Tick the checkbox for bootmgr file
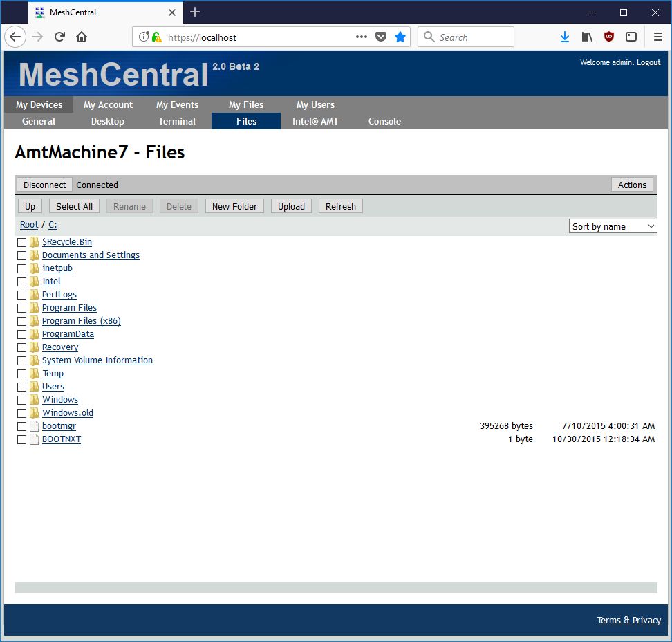Viewport: 672px width, 642px height. pos(22,426)
